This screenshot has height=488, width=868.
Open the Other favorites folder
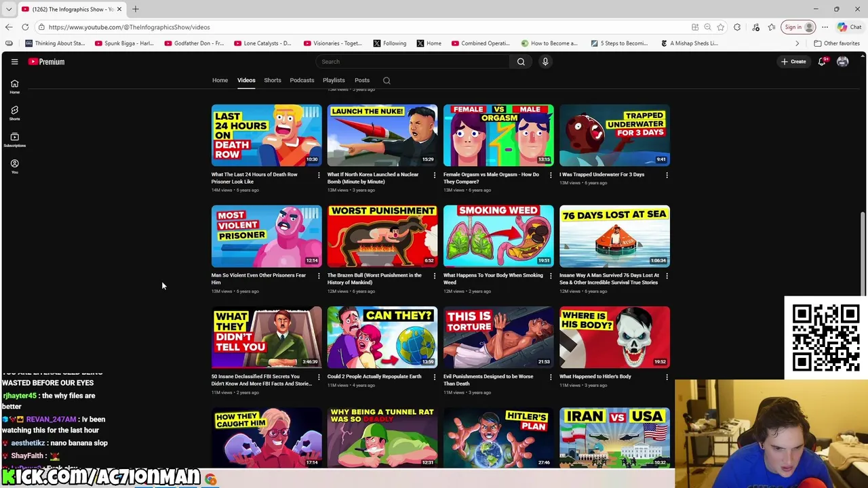(x=837, y=43)
